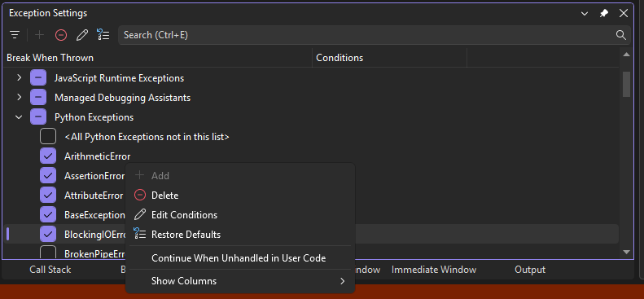Image resolution: width=644 pixels, height=299 pixels.
Task: Switch to the Call Stack tab
Action: tap(50, 270)
